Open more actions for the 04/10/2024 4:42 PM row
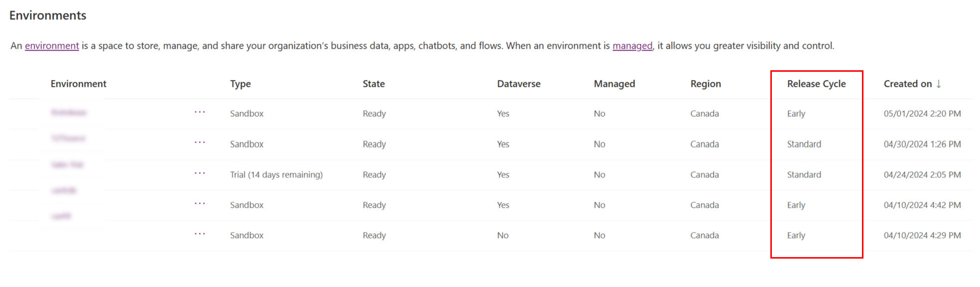 (200, 204)
